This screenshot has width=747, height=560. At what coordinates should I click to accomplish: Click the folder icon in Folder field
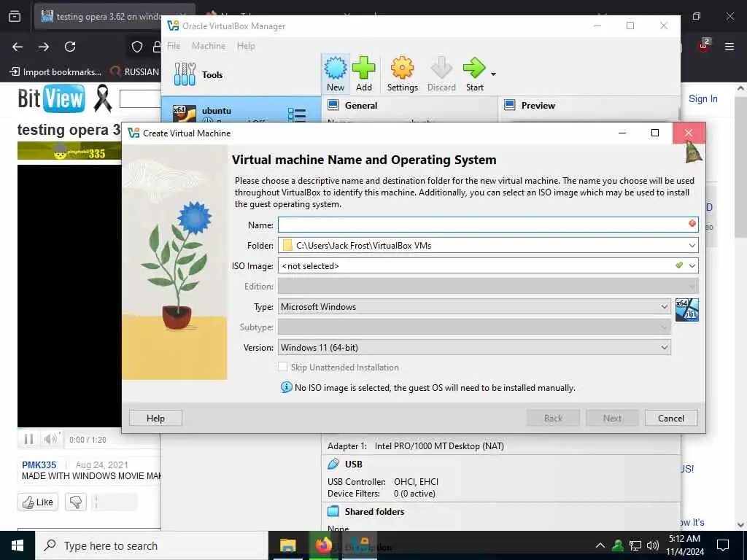click(287, 245)
